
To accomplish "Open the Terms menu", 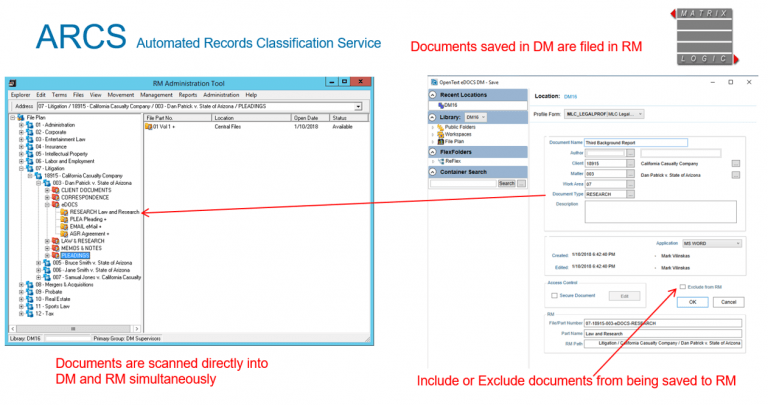I will pyautogui.click(x=59, y=95).
